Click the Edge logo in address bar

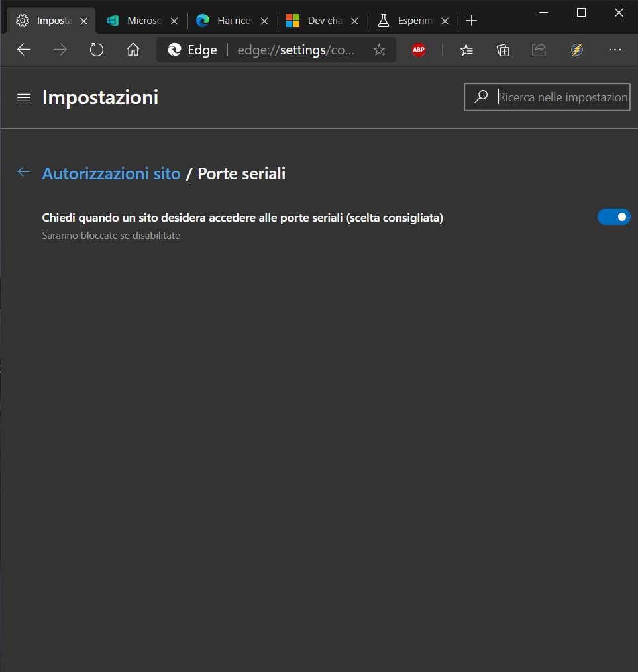point(174,50)
